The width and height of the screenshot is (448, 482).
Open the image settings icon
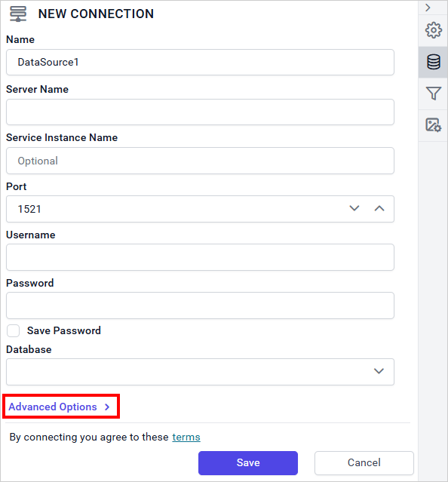[x=433, y=125]
